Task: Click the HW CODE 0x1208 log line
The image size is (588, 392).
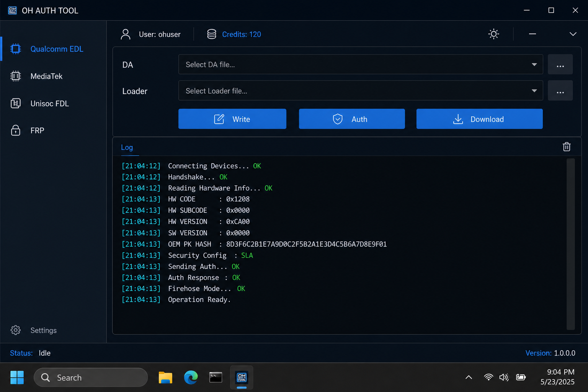Action: (186, 199)
